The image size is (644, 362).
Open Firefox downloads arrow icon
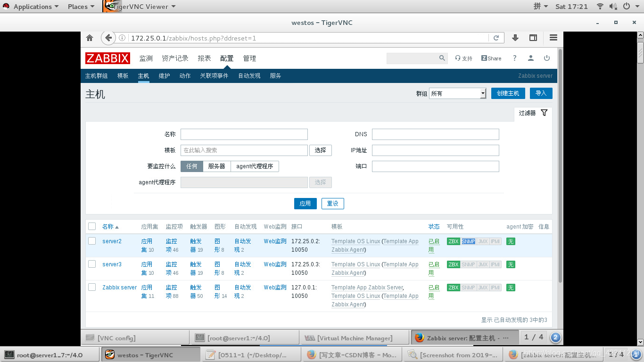click(515, 38)
